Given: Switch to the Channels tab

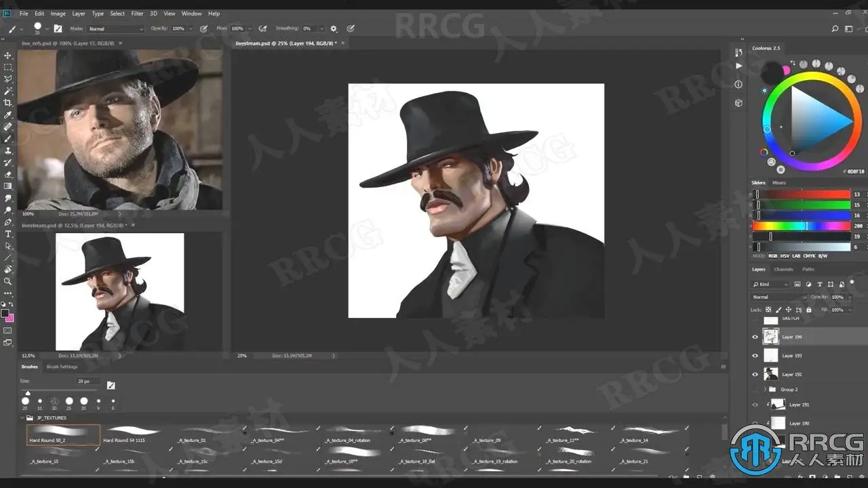Looking at the screenshot, I should [x=783, y=269].
